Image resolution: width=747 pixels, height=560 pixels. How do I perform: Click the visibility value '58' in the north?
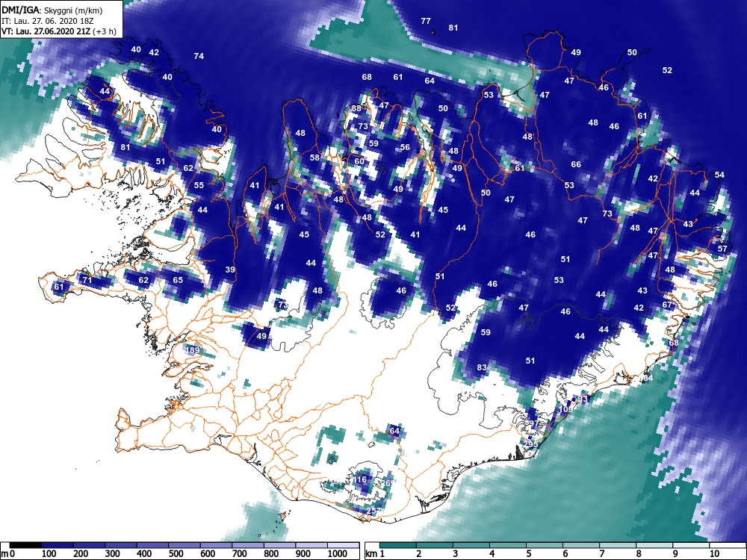[314, 158]
